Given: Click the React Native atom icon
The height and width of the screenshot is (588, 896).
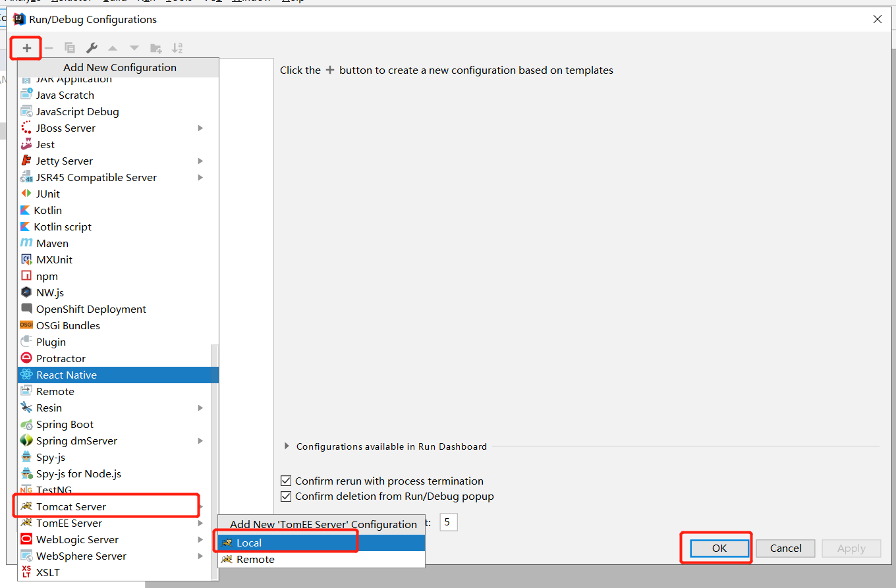Looking at the screenshot, I should tap(26, 375).
